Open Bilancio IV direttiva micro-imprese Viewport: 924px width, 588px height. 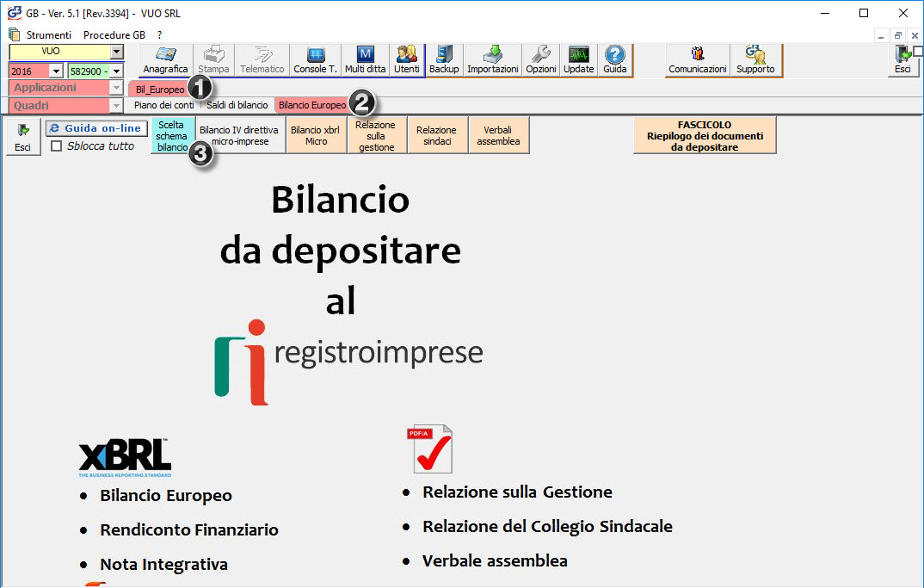239,136
